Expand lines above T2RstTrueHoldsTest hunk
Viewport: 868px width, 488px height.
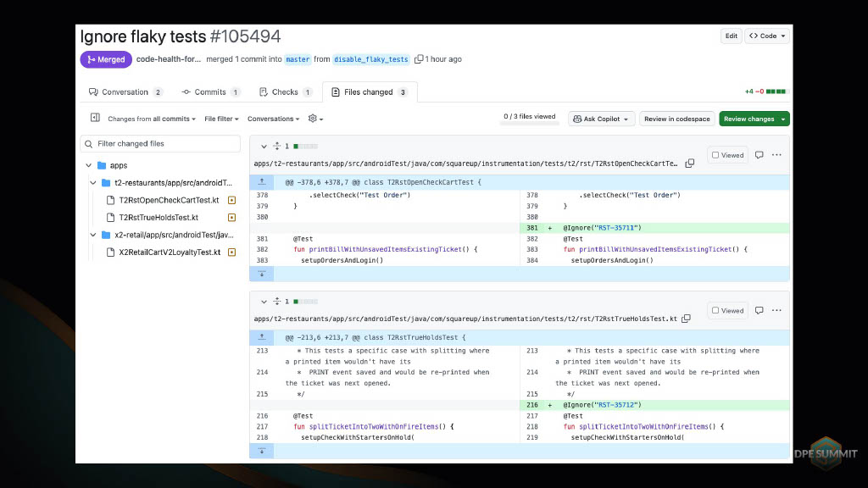point(262,337)
